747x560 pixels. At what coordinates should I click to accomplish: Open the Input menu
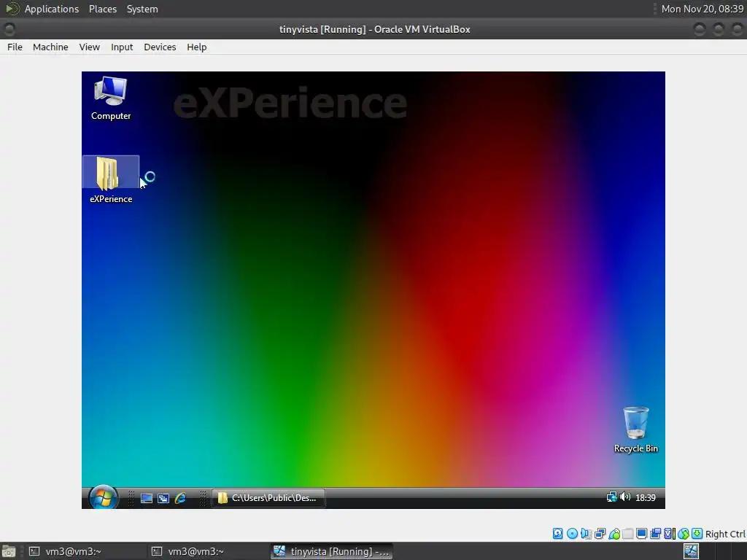pyautogui.click(x=122, y=47)
